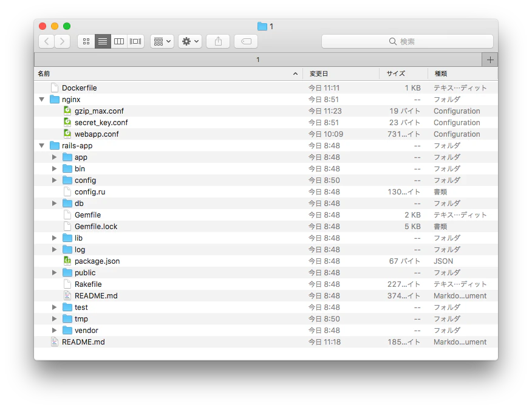Viewport: 532px width, 409px height.
Task: Click the config.ru file icon
Action: [67, 192]
